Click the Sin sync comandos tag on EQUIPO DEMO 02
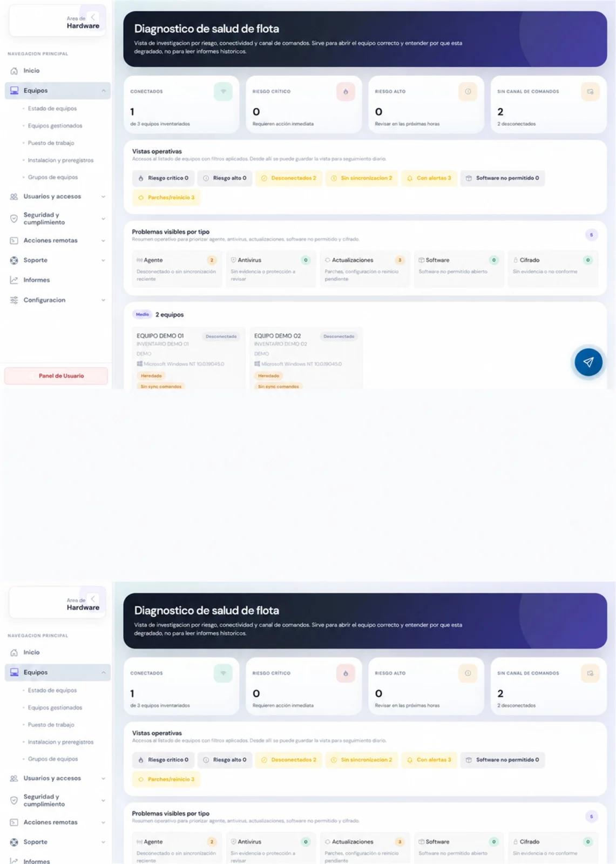This screenshot has width=616, height=864. [x=279, y=387]
